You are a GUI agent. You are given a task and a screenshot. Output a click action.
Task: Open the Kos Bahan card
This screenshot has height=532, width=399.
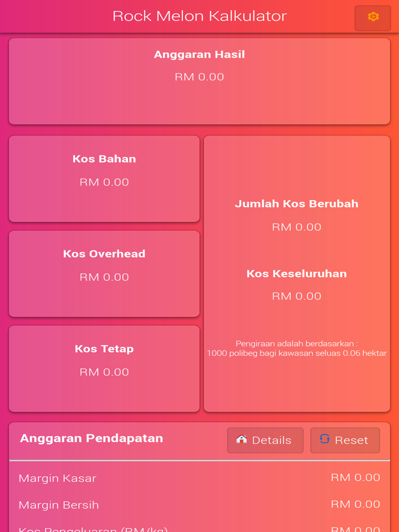coord(104,179)
